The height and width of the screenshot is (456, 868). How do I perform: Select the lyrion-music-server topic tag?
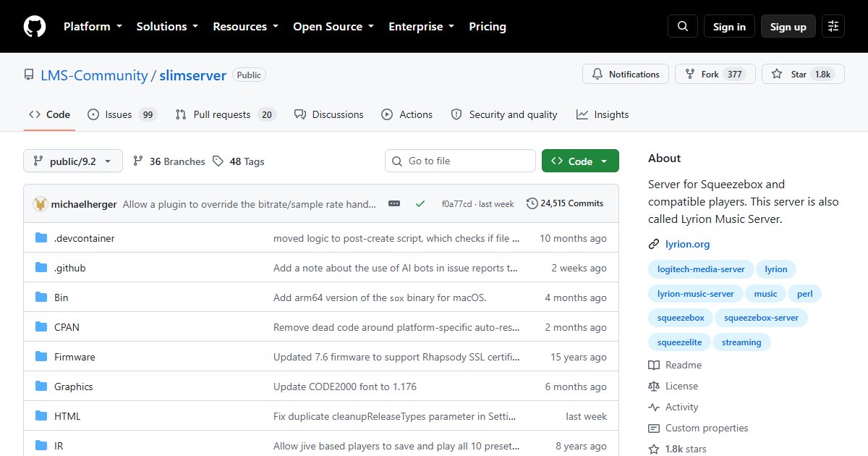[696, 294]
